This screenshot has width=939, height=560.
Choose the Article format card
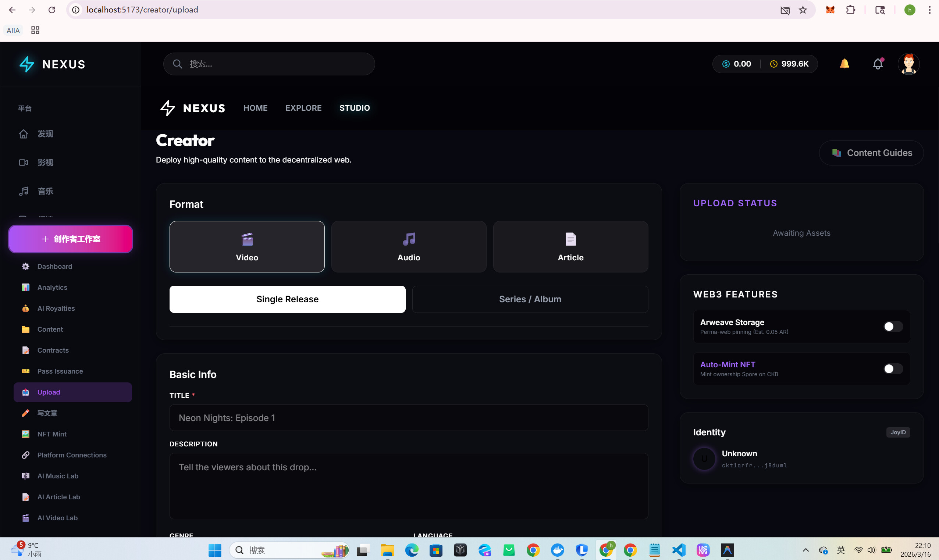click(571, 246)
